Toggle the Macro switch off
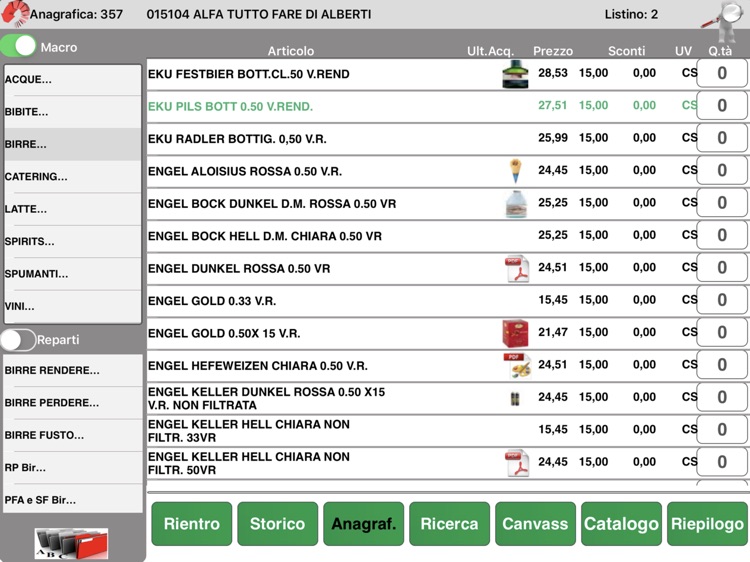The width and height of the screenshot is (750, 562). [x=18, y=46]
